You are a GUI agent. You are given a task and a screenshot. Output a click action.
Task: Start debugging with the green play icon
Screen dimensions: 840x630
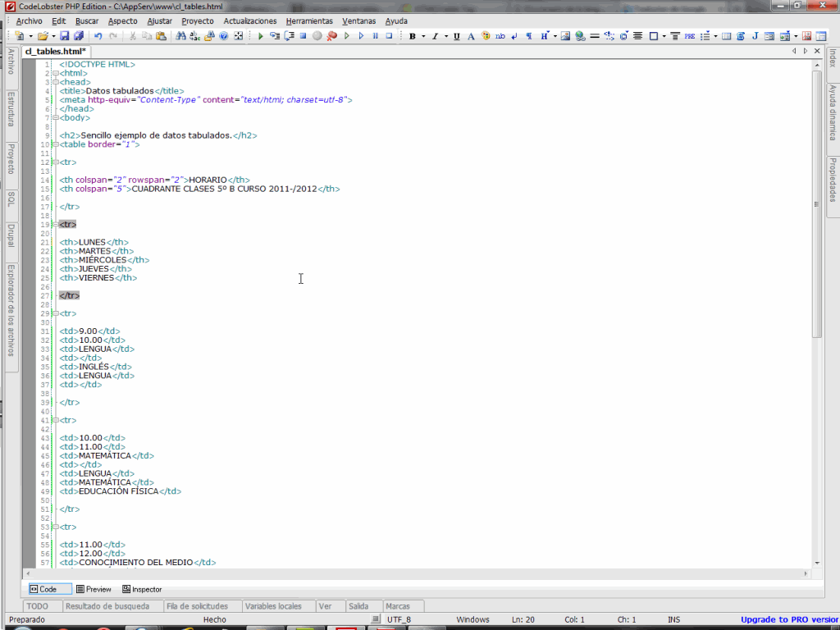(260, 36)
